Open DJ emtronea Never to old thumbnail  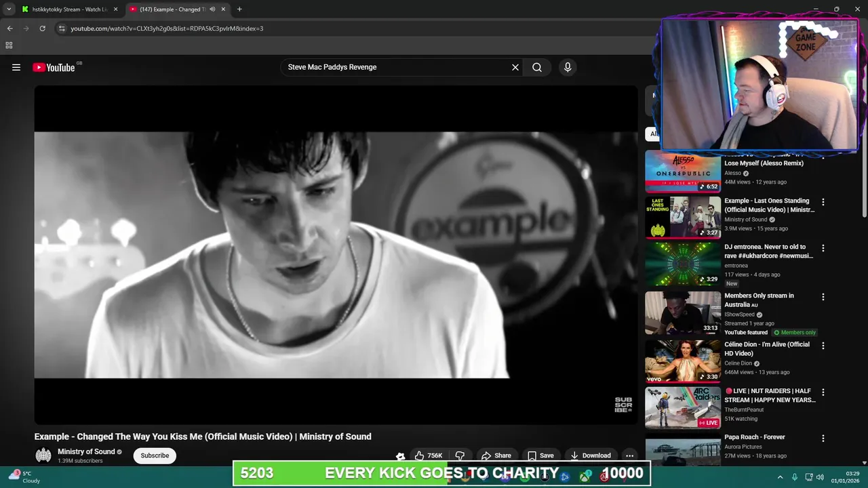coord(682,264)
